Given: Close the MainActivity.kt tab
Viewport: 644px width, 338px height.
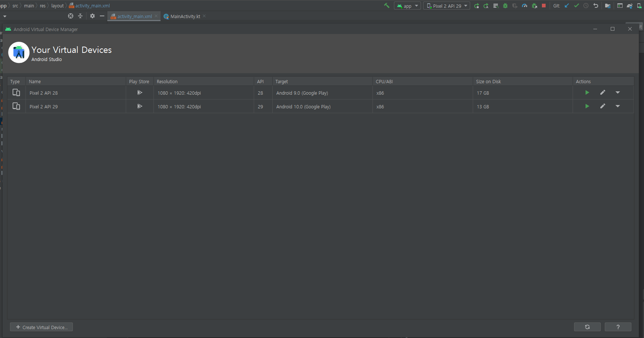Looking at the screenshot, I should pyautogui.click(x=204, y=16).
